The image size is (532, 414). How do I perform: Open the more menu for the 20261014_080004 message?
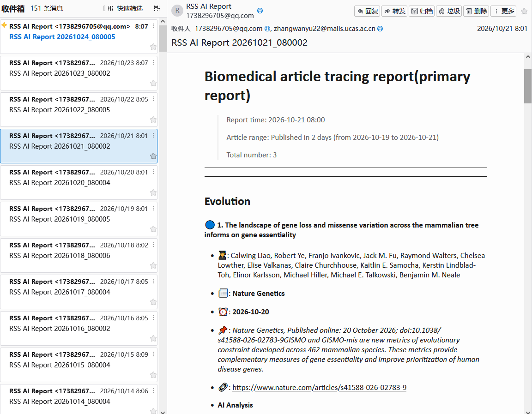coord(153,390)
